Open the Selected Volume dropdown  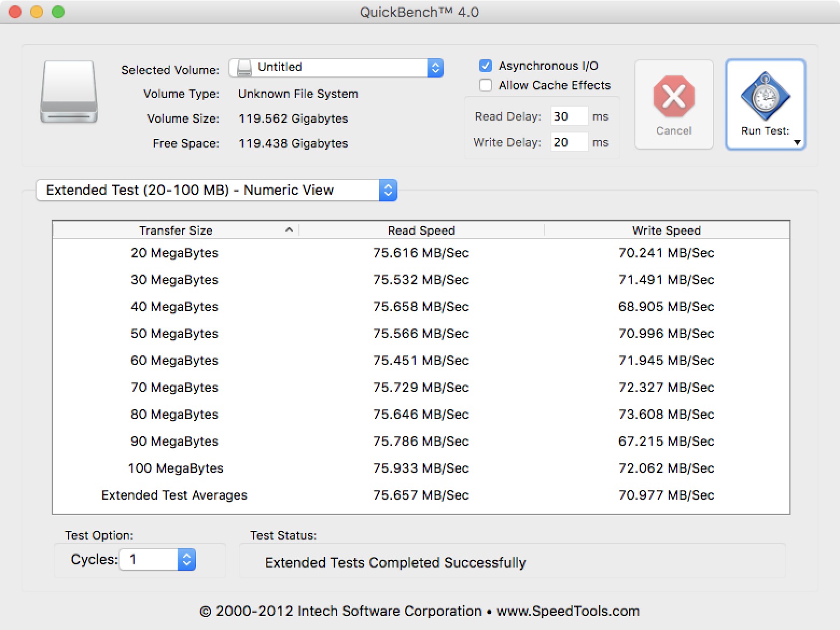click(435, 68)
